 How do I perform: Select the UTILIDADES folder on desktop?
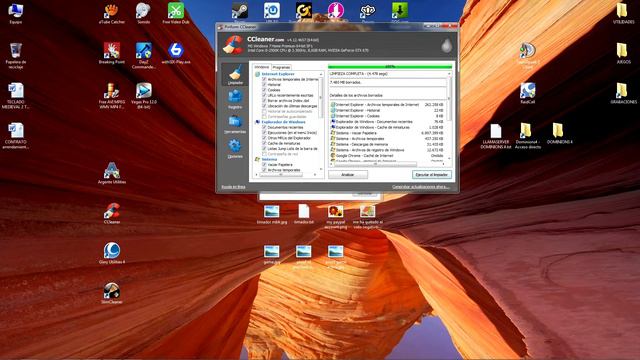point(623,13)
